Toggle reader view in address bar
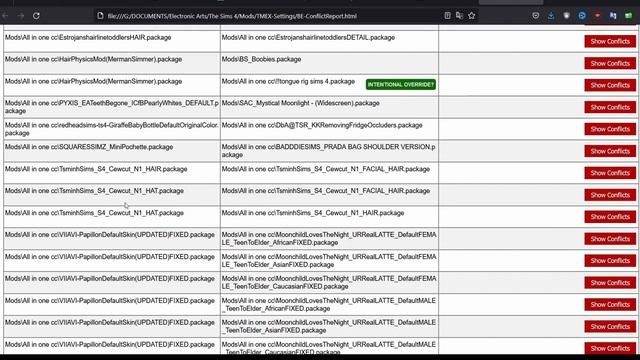The height and width of the screenshot is (360, 640). click(447, 16)
